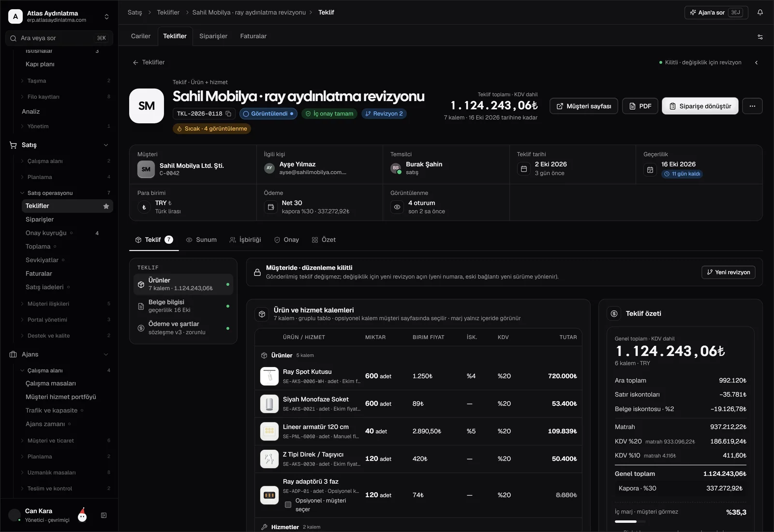
Task: Click the Ödeme wallet icon
Action: (271, 207)
